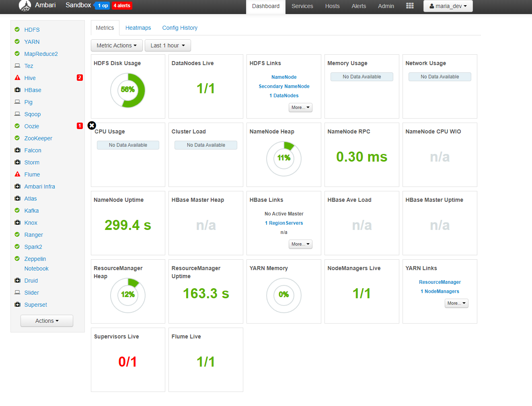
Task: Click the NameNode RPC 0.30 ms value
Action: (x=362, y=157)
